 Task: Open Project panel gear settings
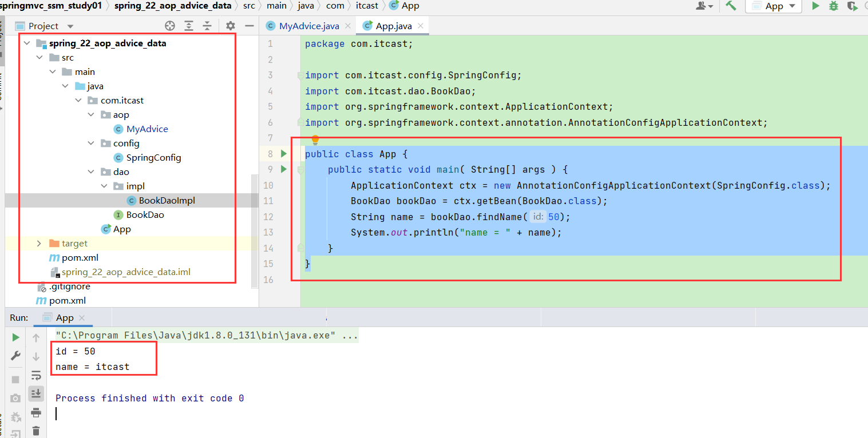pos(231,26)
